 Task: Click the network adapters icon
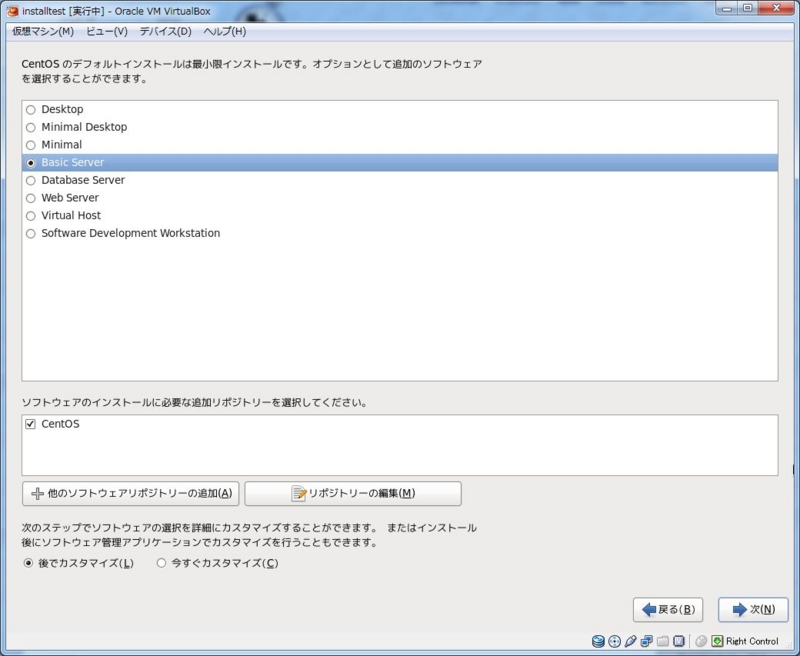click(646, 641)
